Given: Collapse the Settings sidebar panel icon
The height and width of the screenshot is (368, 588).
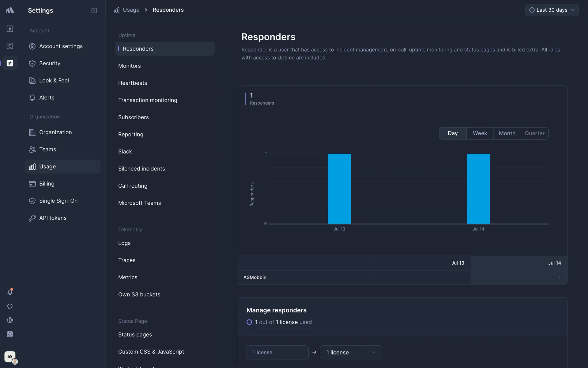Looking at the screenshot, I should 94,10.
